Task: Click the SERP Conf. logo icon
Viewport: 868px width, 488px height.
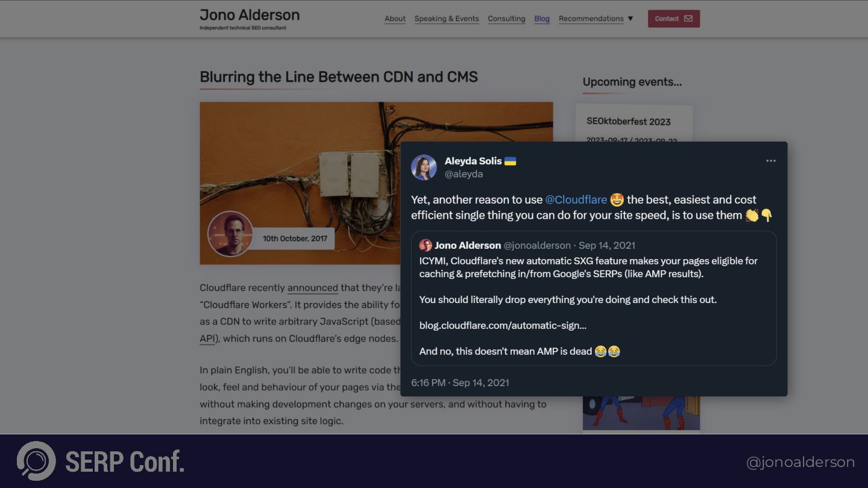Action: [36, 461]
